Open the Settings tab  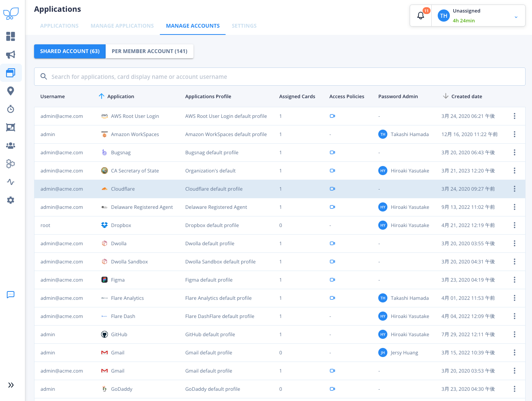(x=244, y=26)
